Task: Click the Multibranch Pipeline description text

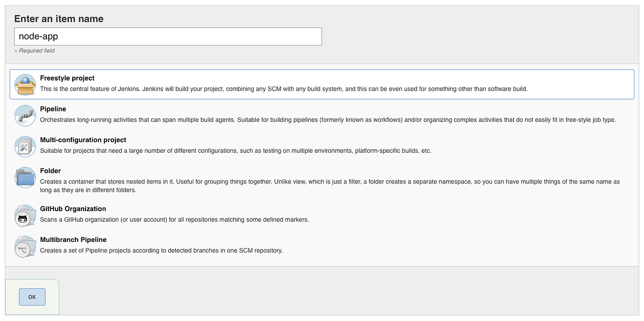Action: (x=161, y=250)
